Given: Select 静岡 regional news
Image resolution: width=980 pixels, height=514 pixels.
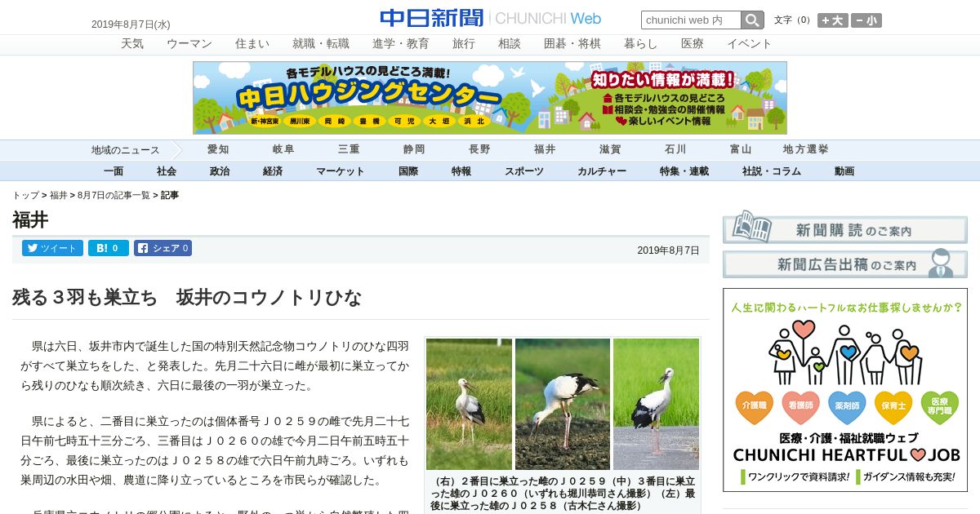Looking at the screenshot, I should (414, 149).
